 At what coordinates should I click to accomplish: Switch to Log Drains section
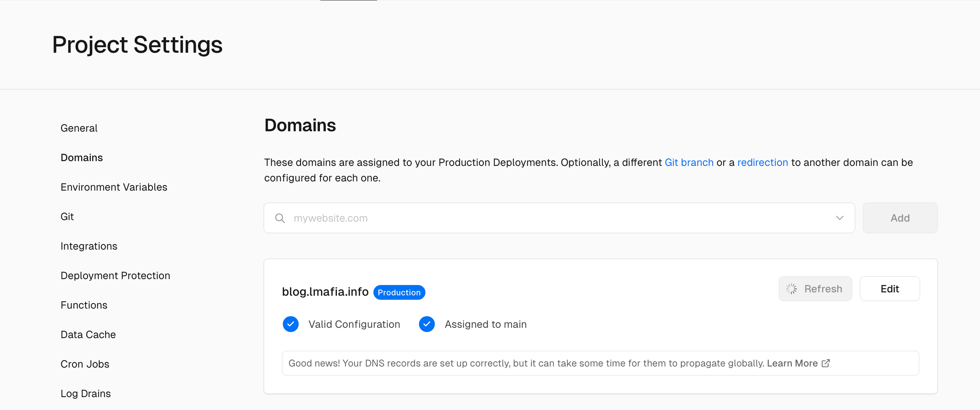(x=85, y=393)
